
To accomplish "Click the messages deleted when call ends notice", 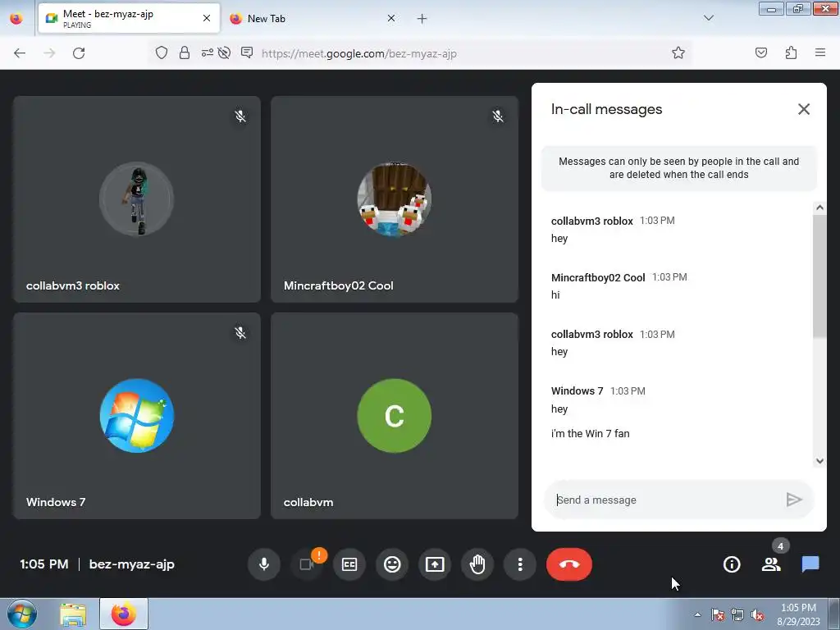I will click(678, 167).
